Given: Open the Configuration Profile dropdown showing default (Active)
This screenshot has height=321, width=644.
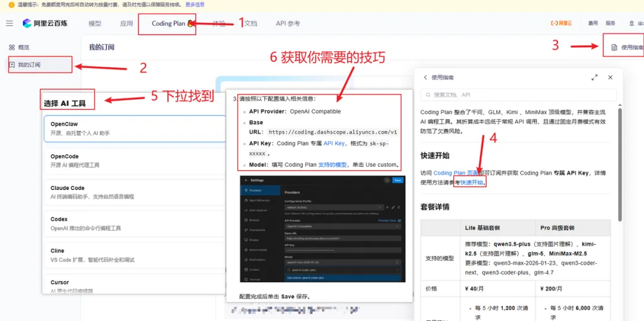Looking at the screenshot, I should click(335, 207).
